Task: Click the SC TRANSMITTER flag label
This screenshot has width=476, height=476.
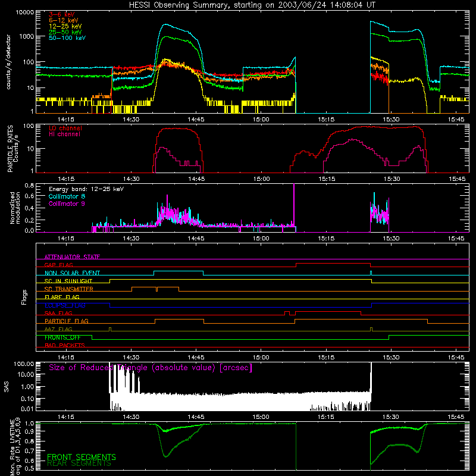Action: point(69,289)
